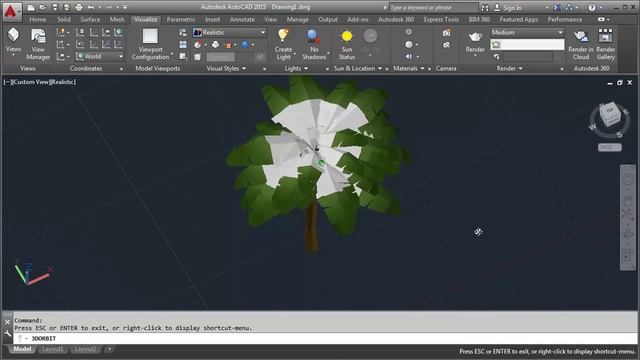Click the steering wheel icon on navigation bar
This screenshot has width=640, height=360.
628,179
